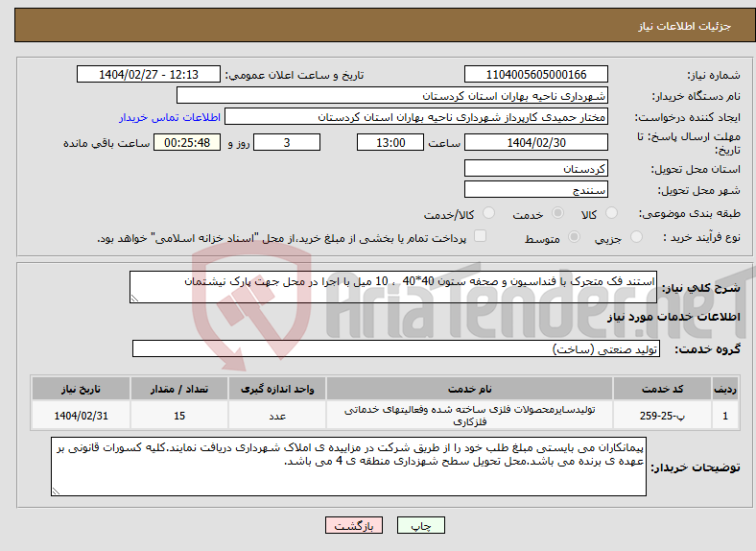Screen dimensions: 756x551
Task: Click the تعداد / مقدار column header
Action: point(179,389)
